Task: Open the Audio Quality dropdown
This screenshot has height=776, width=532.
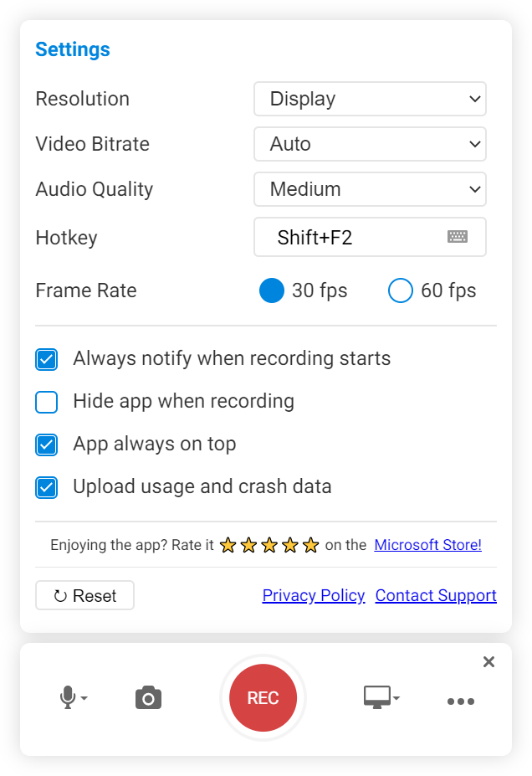Action: coord(370,189)
